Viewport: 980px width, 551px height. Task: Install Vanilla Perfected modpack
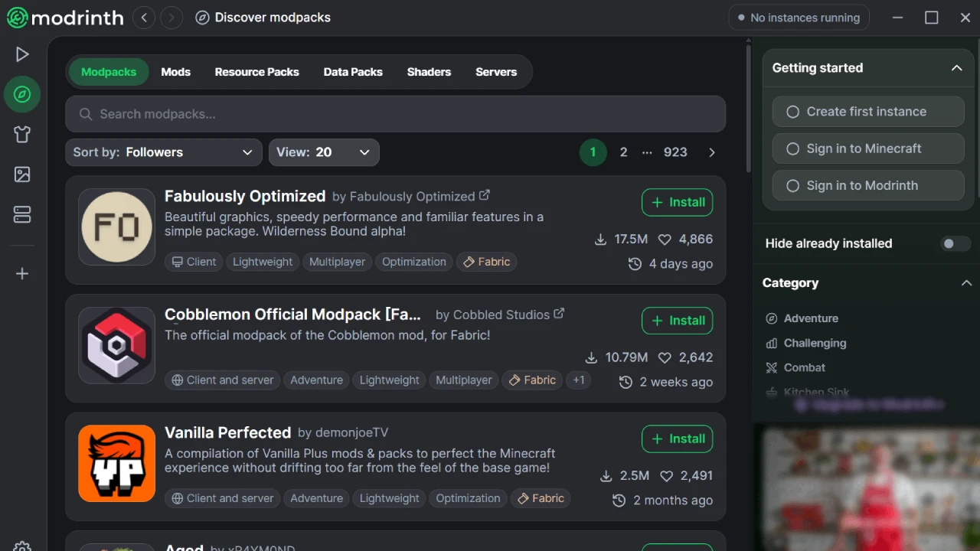pyautogui.click(x=678, y=439)
